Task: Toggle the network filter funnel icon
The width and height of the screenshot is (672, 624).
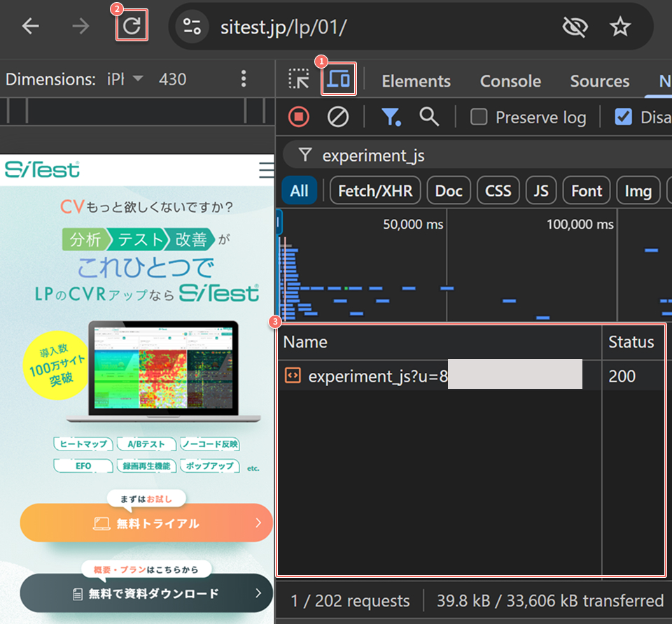Action: 391,117
